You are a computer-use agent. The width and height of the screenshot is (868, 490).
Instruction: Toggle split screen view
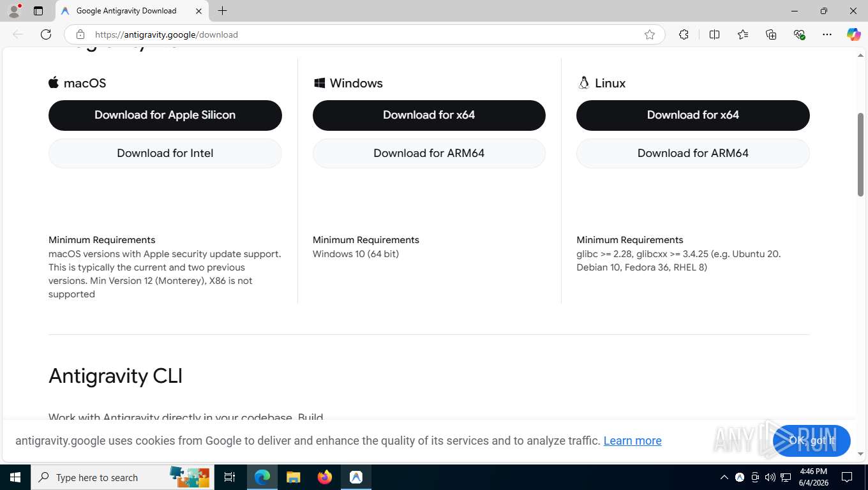point(714,34)
